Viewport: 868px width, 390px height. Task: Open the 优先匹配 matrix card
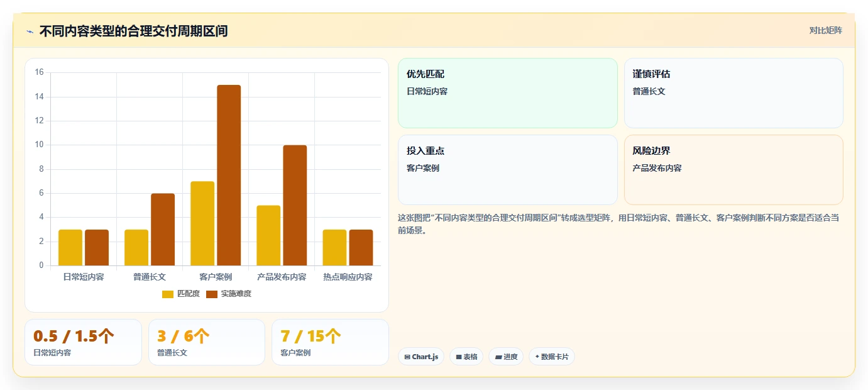508,93
